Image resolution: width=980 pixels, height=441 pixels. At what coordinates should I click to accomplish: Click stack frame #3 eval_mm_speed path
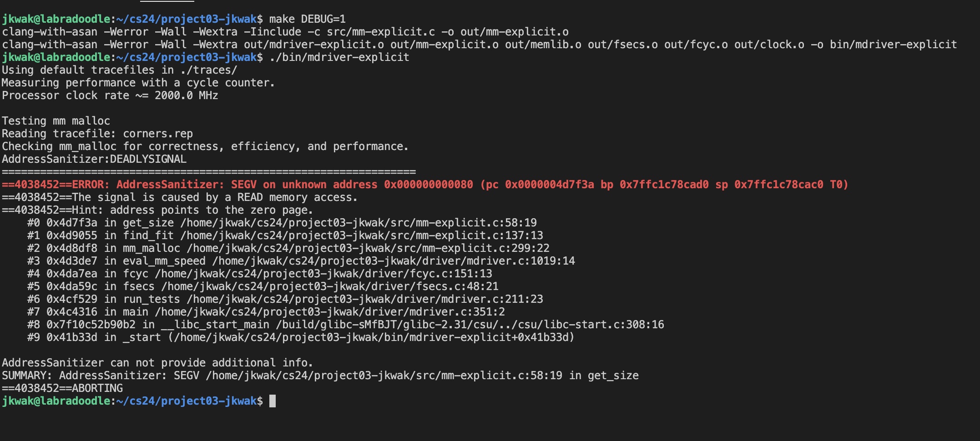[394, 261]
